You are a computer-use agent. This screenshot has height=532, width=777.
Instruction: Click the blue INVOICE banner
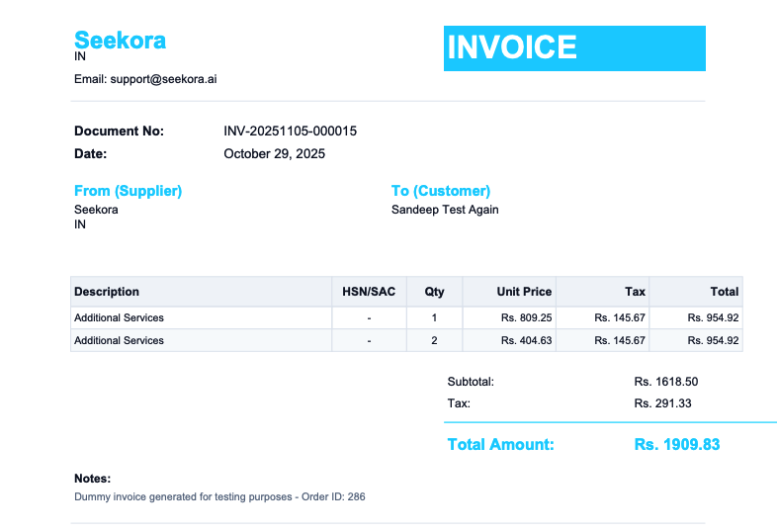[573, 48]
